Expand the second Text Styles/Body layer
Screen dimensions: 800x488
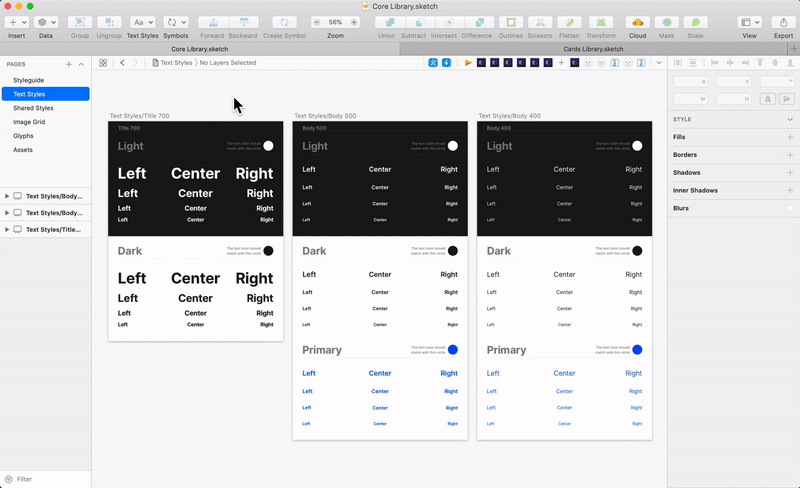click(7, 213)
